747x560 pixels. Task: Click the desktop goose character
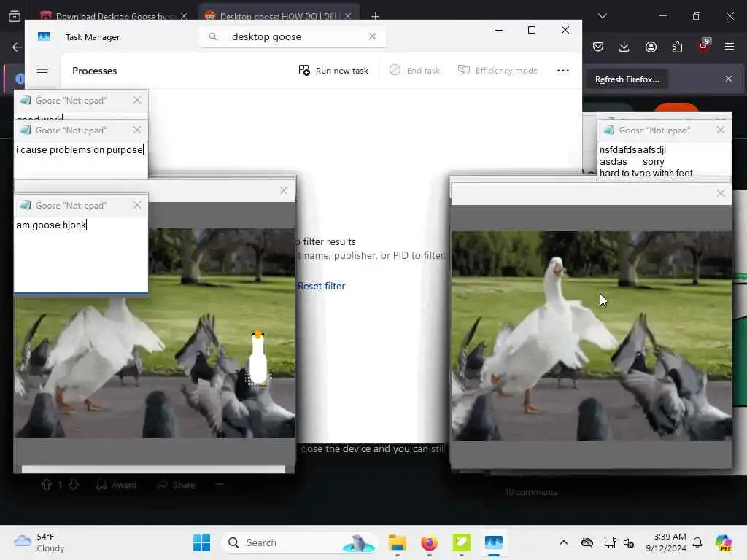coord(258,358)
